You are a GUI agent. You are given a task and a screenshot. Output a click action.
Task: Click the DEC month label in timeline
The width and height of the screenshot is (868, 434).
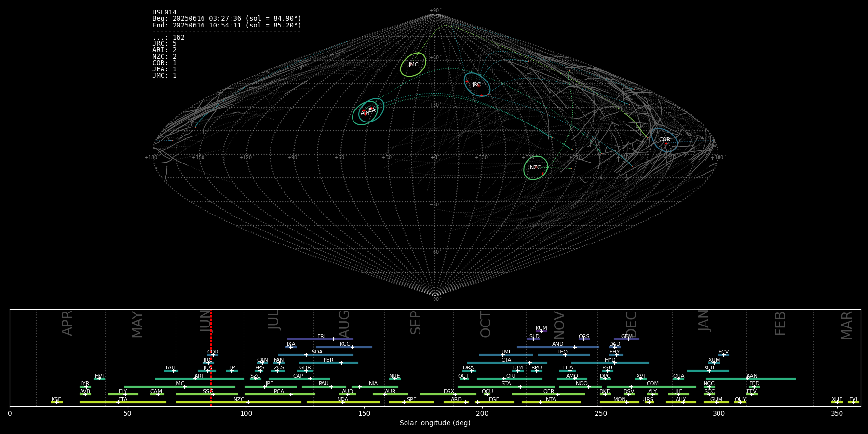tap(631, 324)
